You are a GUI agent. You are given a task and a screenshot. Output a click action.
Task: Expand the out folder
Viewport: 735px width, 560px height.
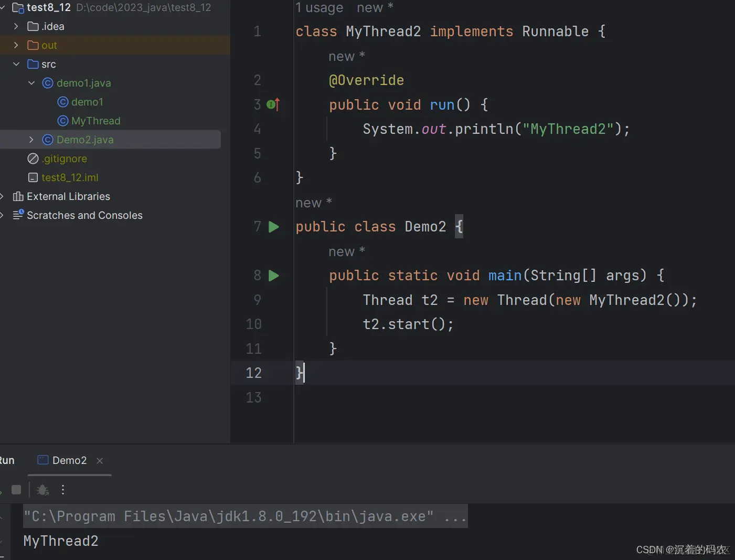pos(16,45)
